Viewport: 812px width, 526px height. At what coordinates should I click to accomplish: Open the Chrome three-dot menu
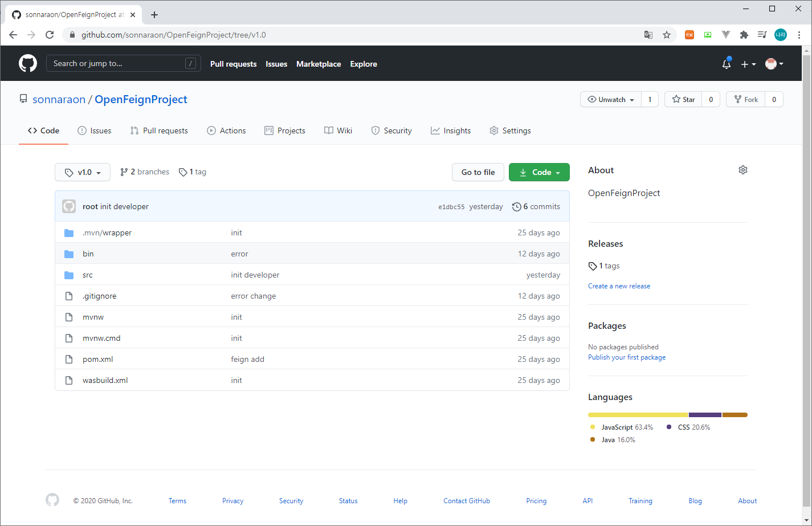799,35
